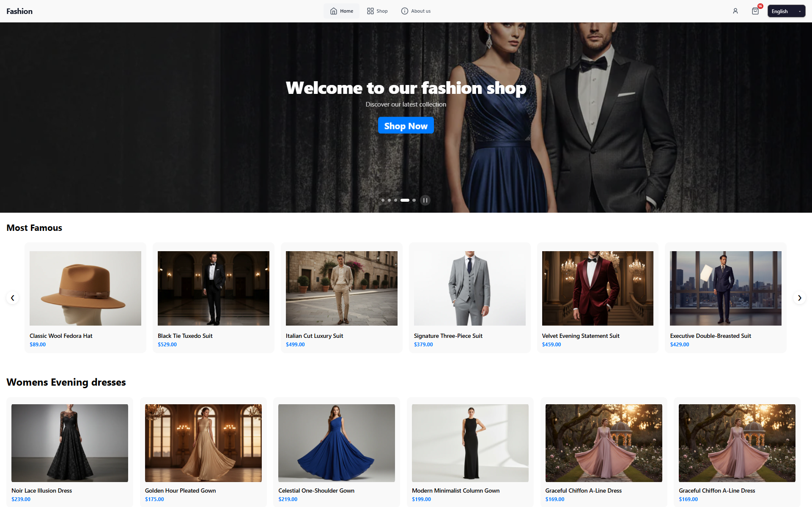Click the Shop Now button

pyautogui.click(x=406, y=125)
